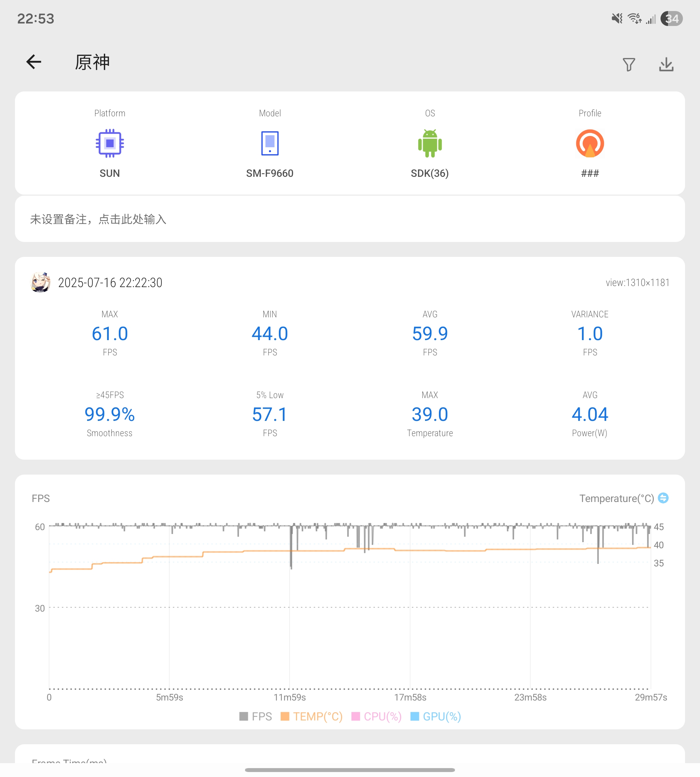Tap the Platform chip icon
The image size is (700, 777).
click(110, 143)
